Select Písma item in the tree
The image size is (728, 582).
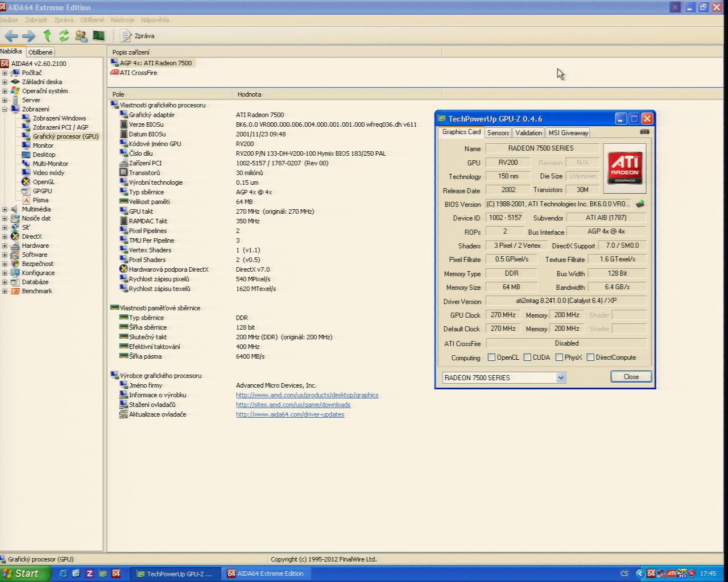tap(40, 200)
